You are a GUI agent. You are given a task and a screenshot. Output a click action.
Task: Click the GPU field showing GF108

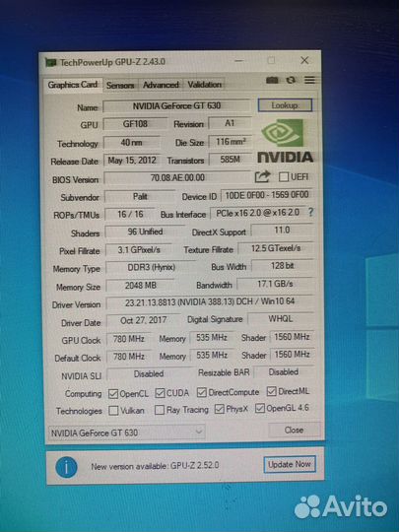tap(135, 124)
